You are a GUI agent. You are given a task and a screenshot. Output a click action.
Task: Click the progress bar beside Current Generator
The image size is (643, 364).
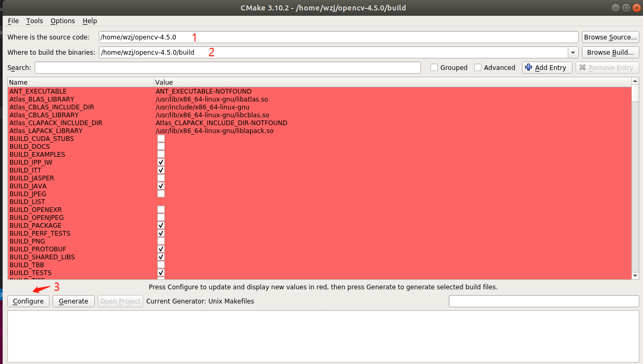coord(544,301)
